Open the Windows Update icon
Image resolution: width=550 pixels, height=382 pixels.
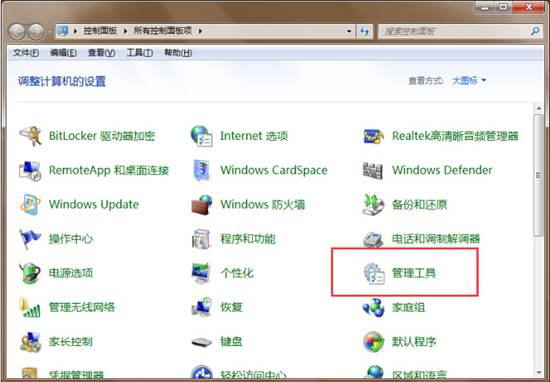pyautogui.click(x=31, y=204)
